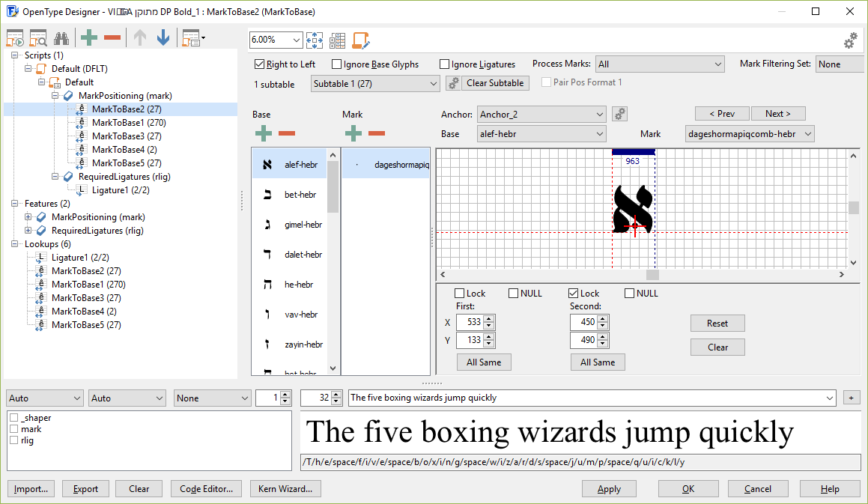
Task: Click the orange script edit pencil icon
Action: pos(361,40)
